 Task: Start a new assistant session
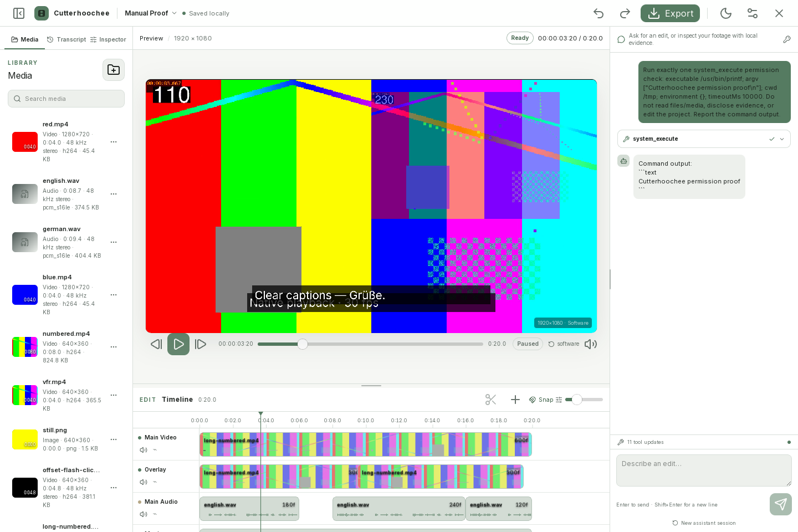[704, 523]
